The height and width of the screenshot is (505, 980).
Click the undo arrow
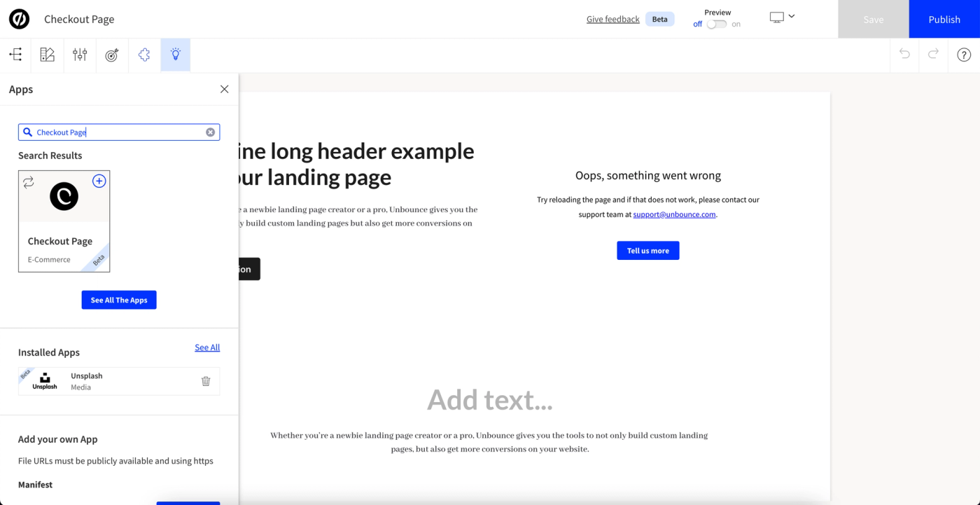[x=904, y=54]
